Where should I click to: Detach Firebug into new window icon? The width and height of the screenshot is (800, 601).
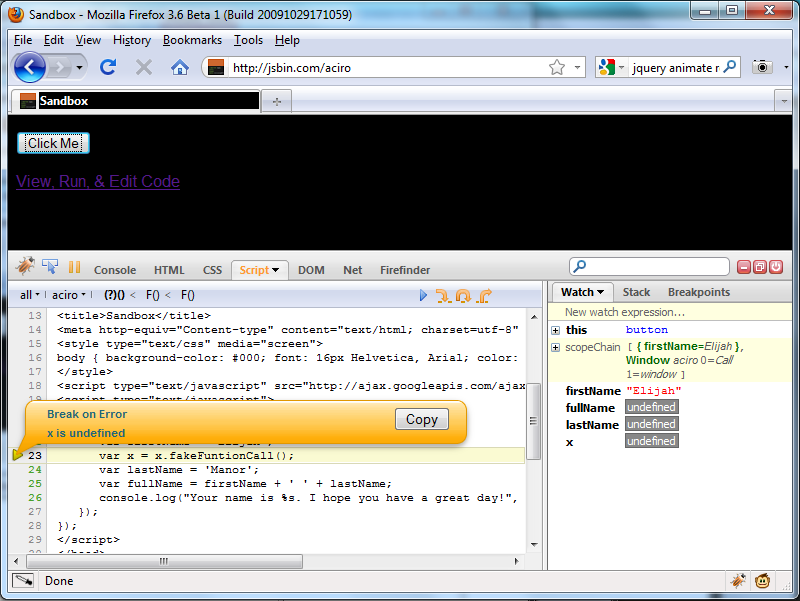(x=760, y=267)
